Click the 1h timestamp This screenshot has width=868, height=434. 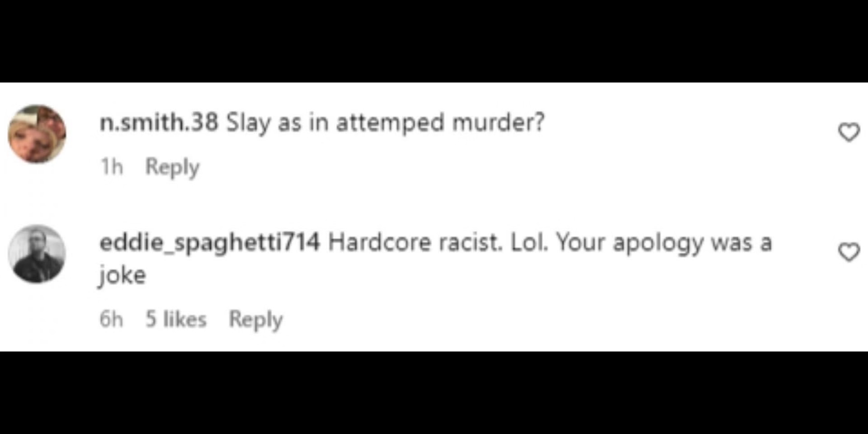(111, 167)
